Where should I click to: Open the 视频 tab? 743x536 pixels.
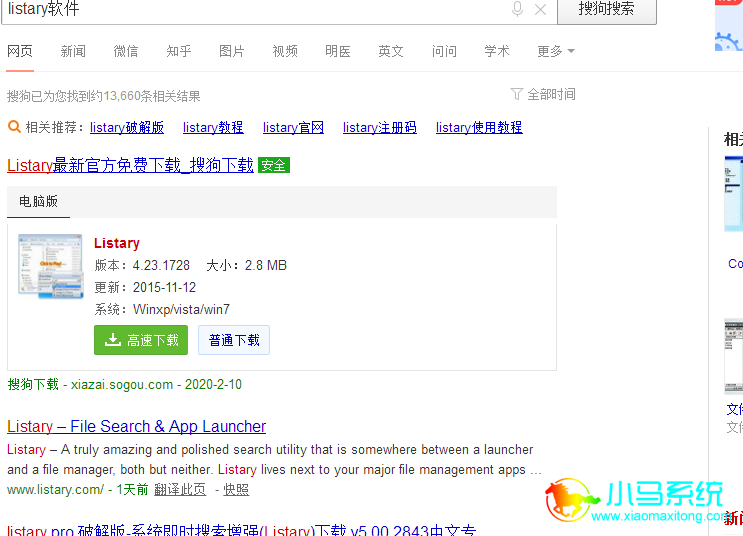coord(285,51)
